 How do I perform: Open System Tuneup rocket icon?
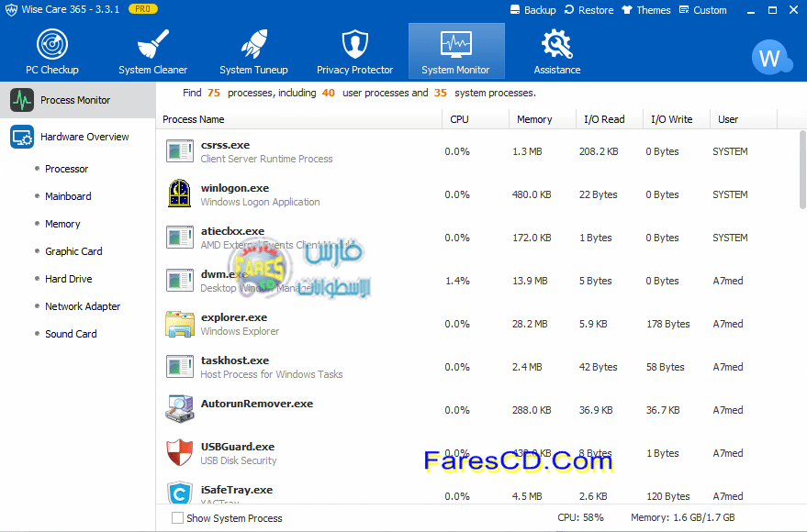[x=253, y=44]
